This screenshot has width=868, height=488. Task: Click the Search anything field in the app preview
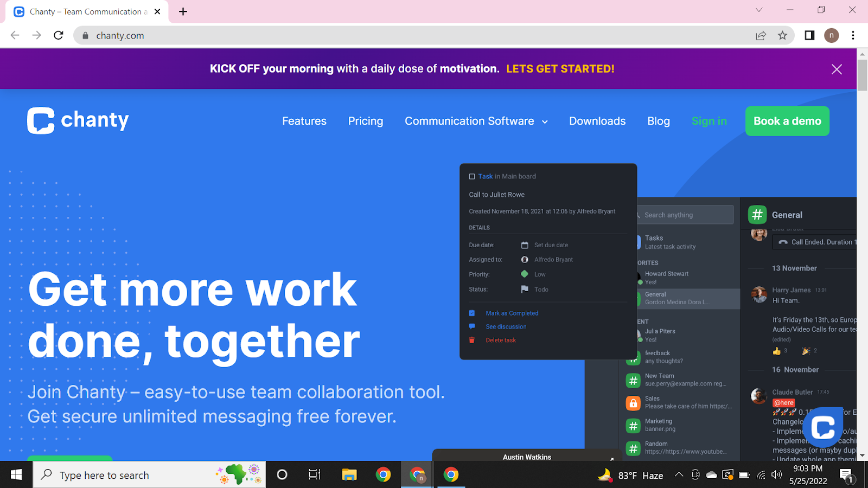point(685,215)
